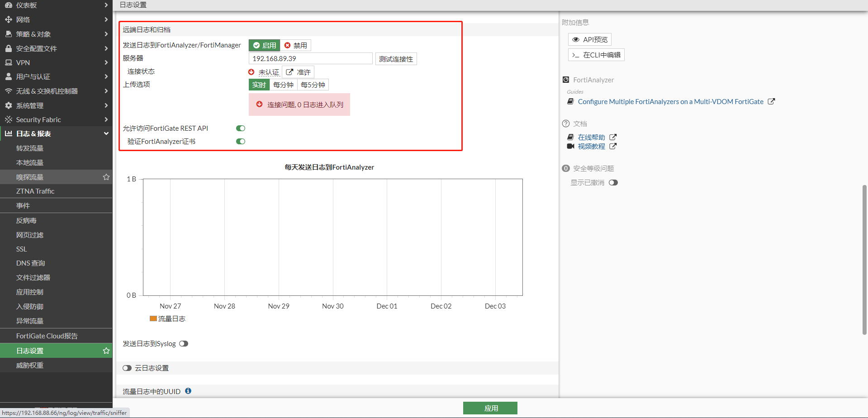Click the external link icon after 在线帮助
Screen dimensions: 868x418
coord(613,137)
